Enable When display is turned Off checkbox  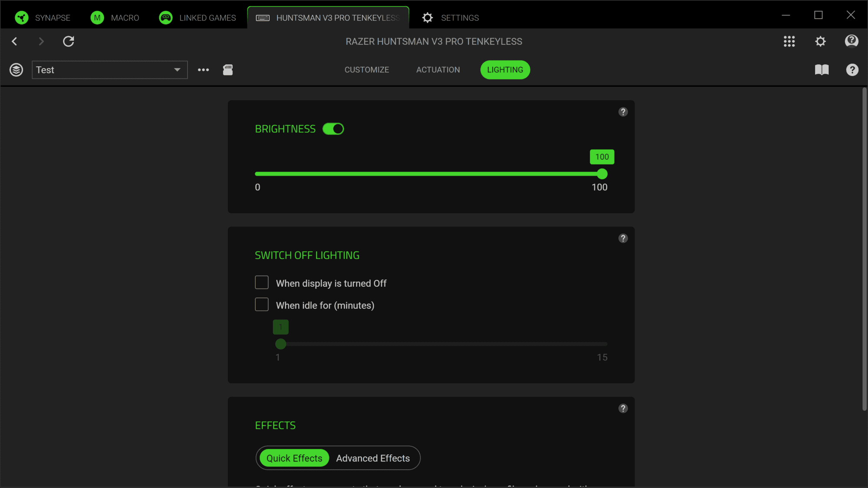click(x=262, y=282)
